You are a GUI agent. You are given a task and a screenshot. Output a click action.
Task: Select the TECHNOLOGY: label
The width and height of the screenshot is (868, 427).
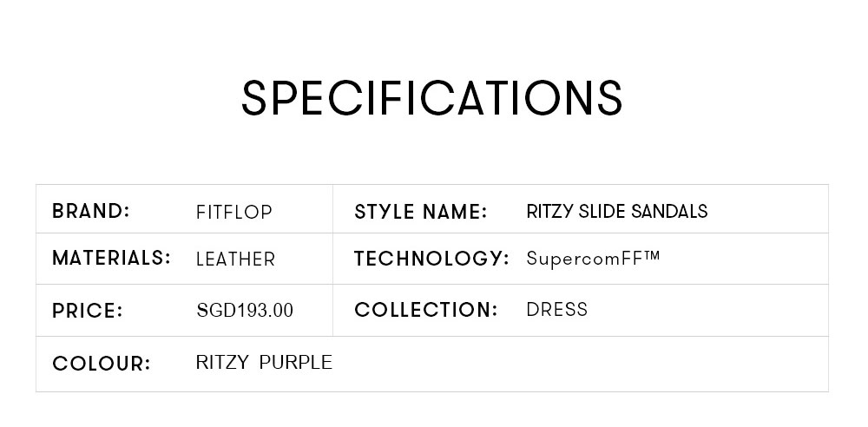coord(431,258)
